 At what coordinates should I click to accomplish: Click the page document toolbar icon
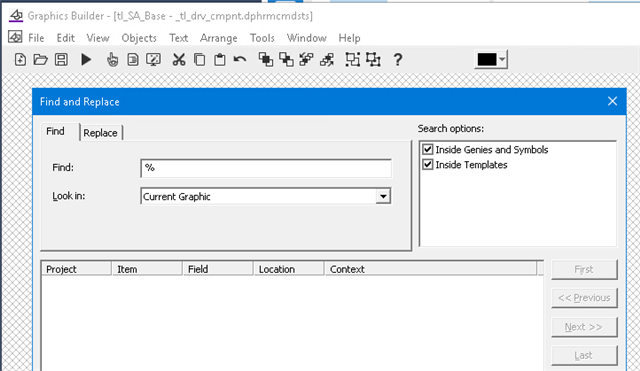[133, 60]
